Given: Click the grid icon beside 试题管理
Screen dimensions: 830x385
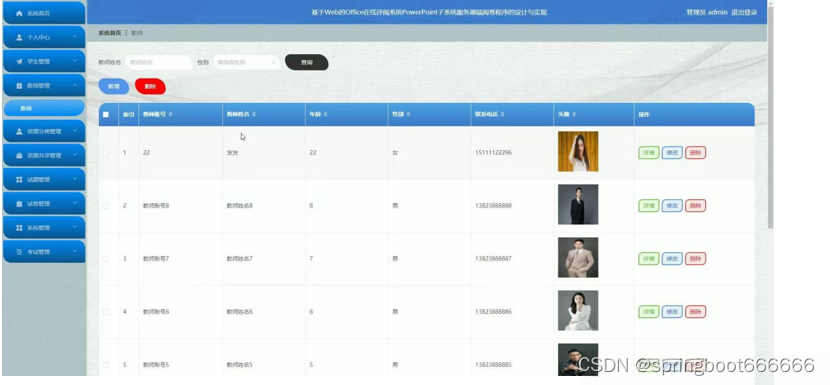Looking at the screenshot, I should tap(20, 180).
